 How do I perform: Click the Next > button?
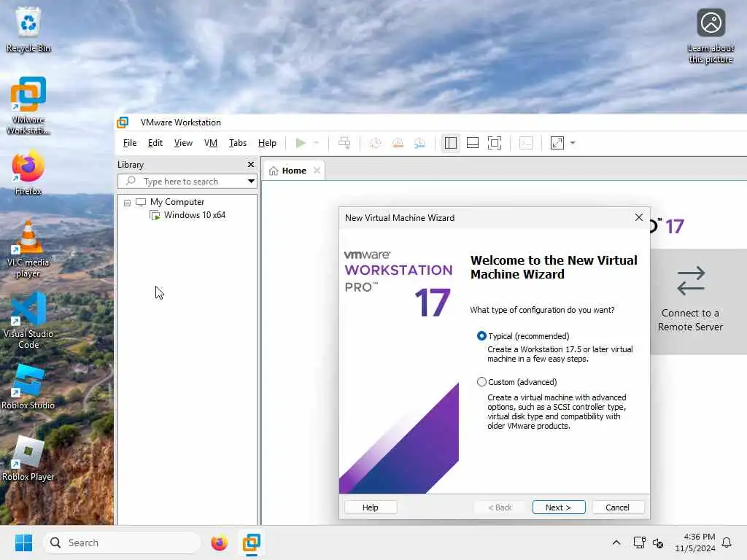point(558,507)
